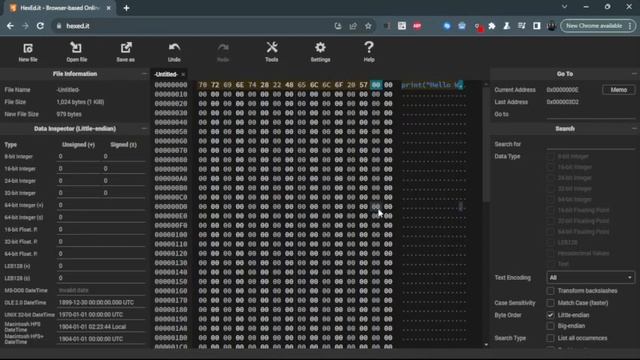Open Chrome menu three dots
640x360 pixels.
pyautogui.click(x=631, y=26)
